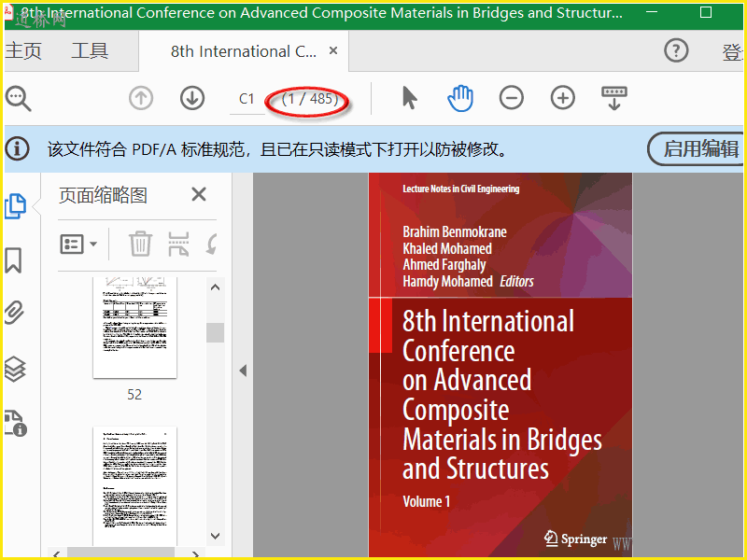Click the page number field C1
This screenshot has height=560, width=747.
247,99
